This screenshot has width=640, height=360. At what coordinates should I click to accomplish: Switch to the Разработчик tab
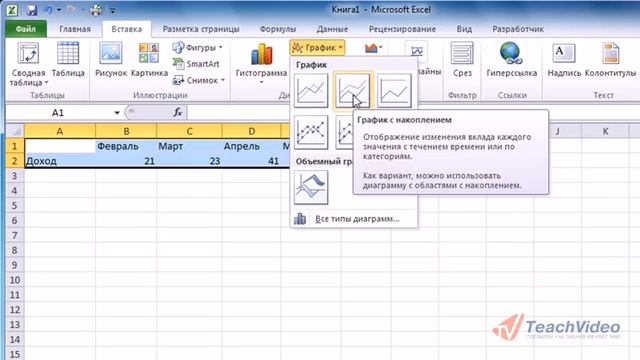coord(518,29)
